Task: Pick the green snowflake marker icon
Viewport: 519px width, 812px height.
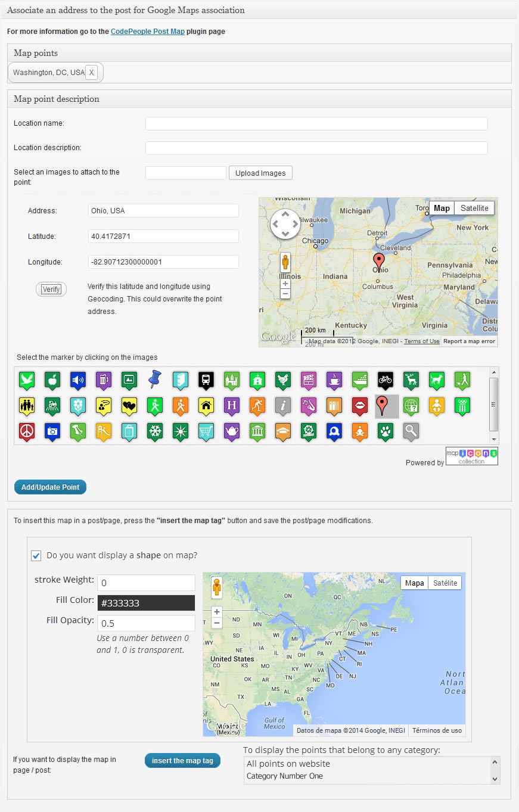Action: tap(155, 431)
